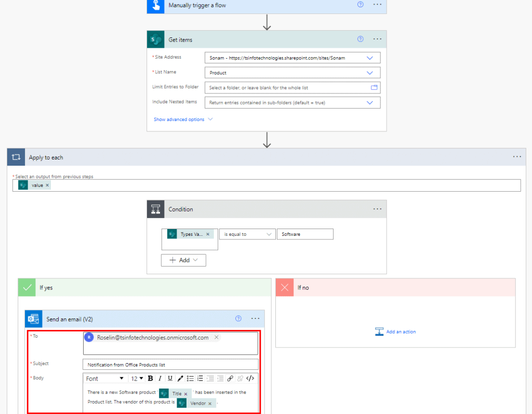
Task: Click Show advanced options link
Action: click(x=179, y=119)
